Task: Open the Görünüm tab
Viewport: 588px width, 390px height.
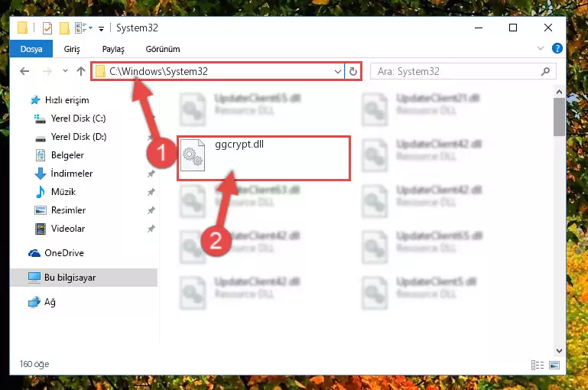Action: [163, 49]
